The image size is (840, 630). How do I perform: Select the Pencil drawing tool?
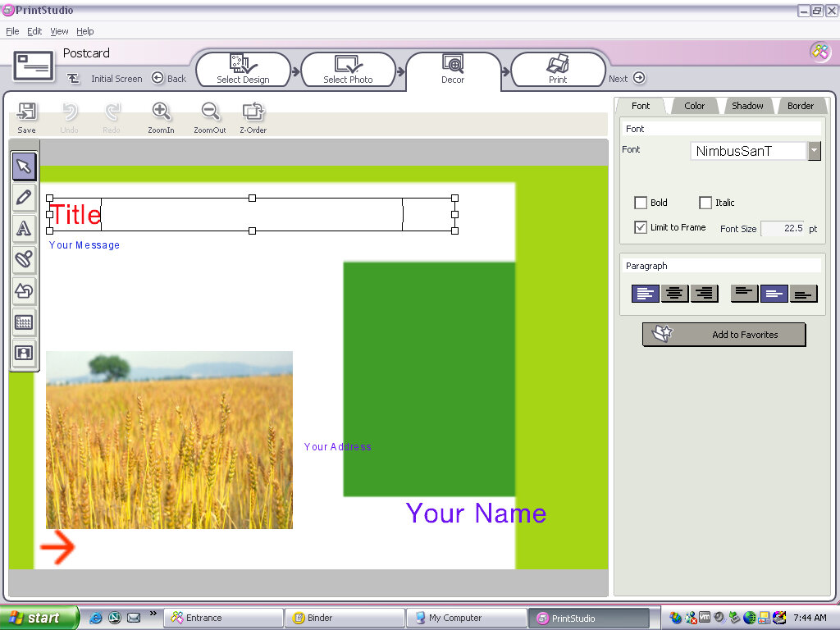pos(24,198)
